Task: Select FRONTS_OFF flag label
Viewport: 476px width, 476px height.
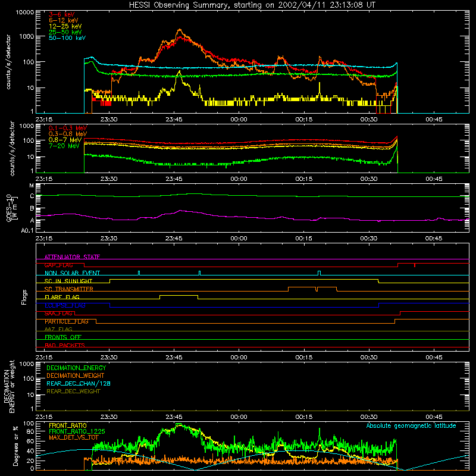Action: point(63,337)
